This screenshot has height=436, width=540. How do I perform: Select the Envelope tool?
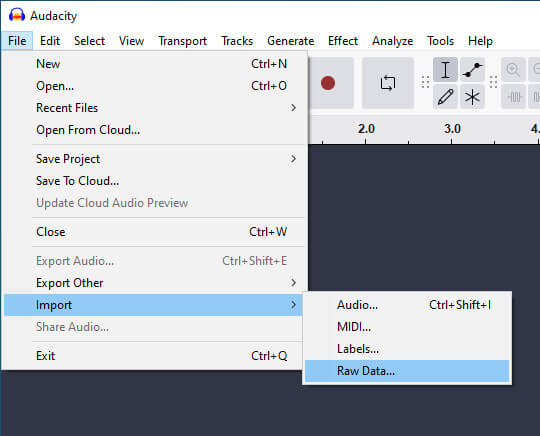472,70
